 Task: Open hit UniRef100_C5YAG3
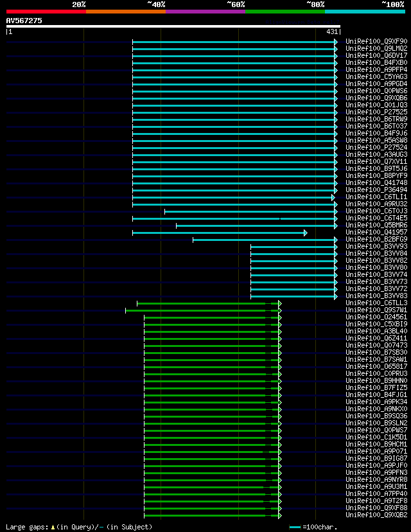click(x=376, y=76)
